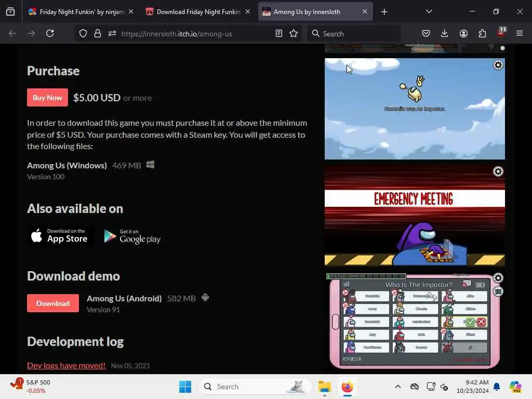Open the Firefox application menu
This screenshot has width=532, height=399.
pos(519,33)
